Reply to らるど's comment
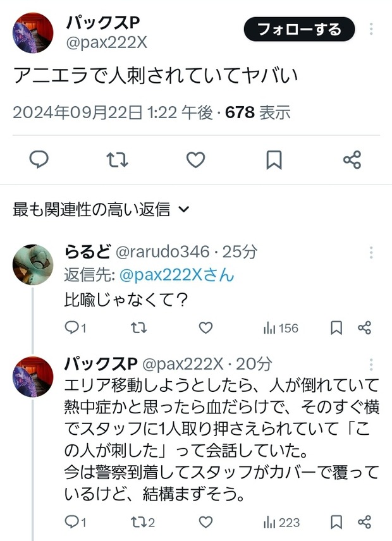The image size is (392, 541). tap(72, 328)
